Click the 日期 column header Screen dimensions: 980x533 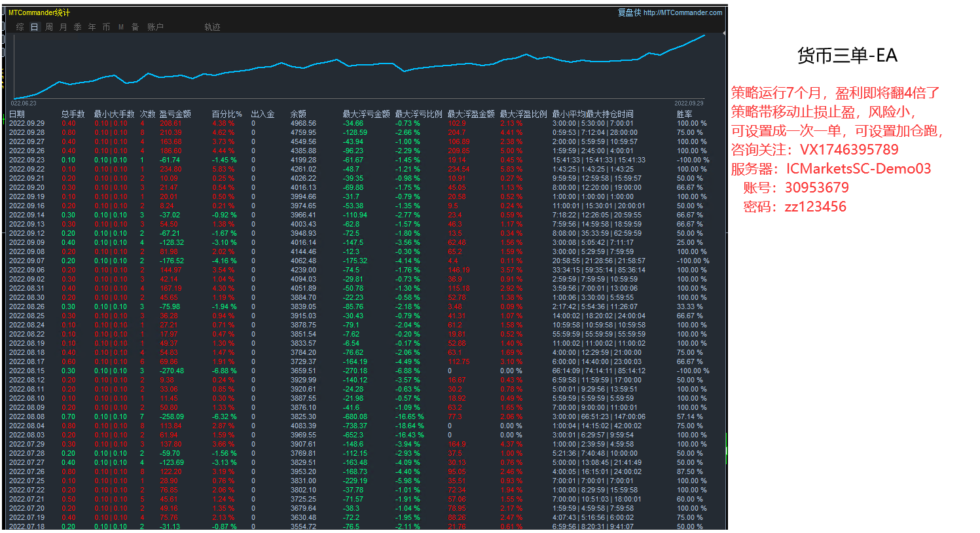[17, 114]
